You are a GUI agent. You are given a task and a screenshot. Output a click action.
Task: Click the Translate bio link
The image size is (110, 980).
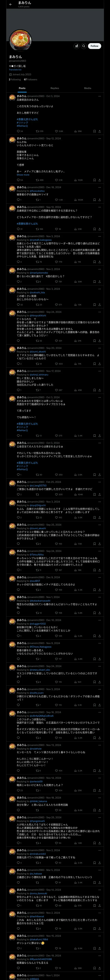tap(15, 70)
